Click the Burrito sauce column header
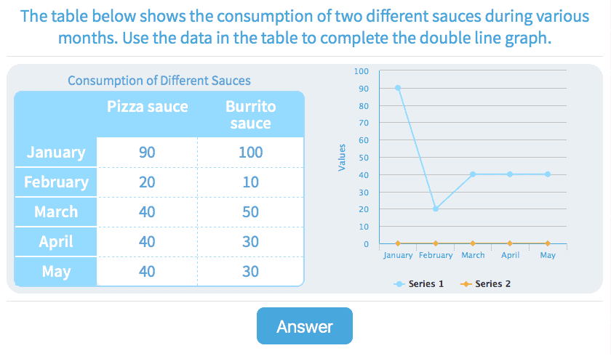The image size is (611, 364). 250,115
